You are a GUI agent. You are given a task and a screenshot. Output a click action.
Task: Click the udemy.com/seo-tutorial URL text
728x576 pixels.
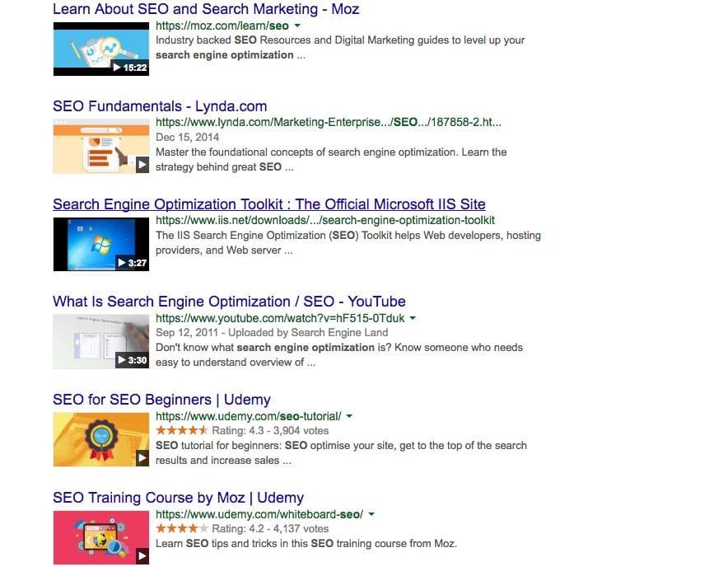(249, 416)
